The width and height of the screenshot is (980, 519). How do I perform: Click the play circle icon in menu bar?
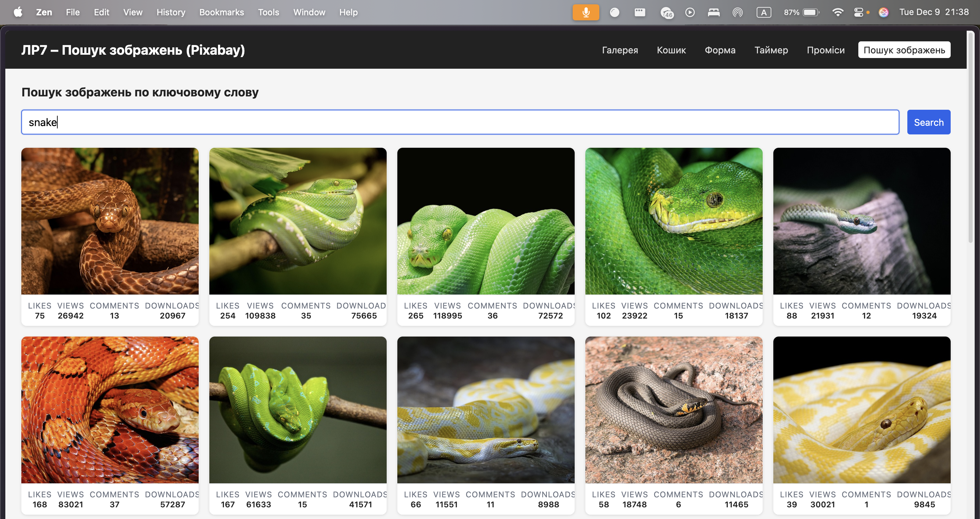(x=690, y=12)
